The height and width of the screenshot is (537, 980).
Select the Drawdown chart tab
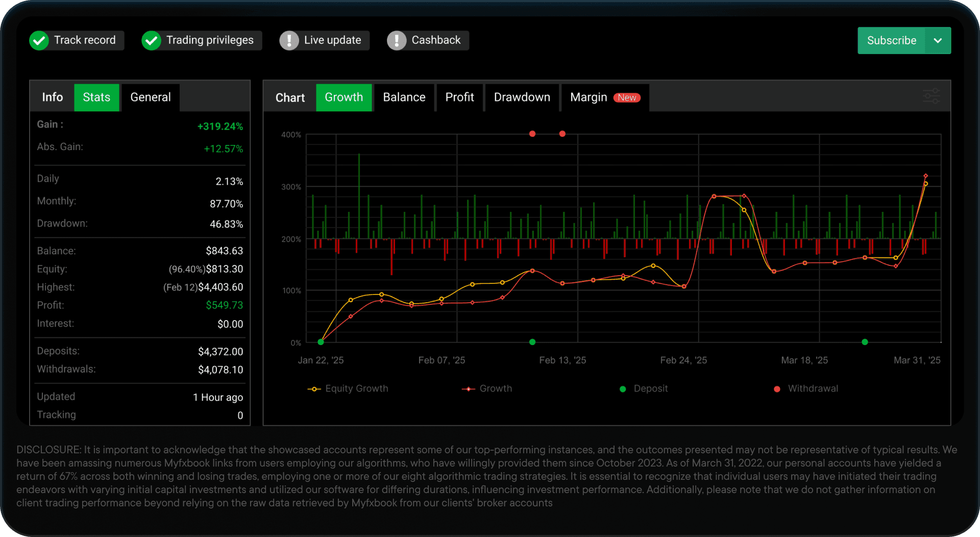(522, 97)
